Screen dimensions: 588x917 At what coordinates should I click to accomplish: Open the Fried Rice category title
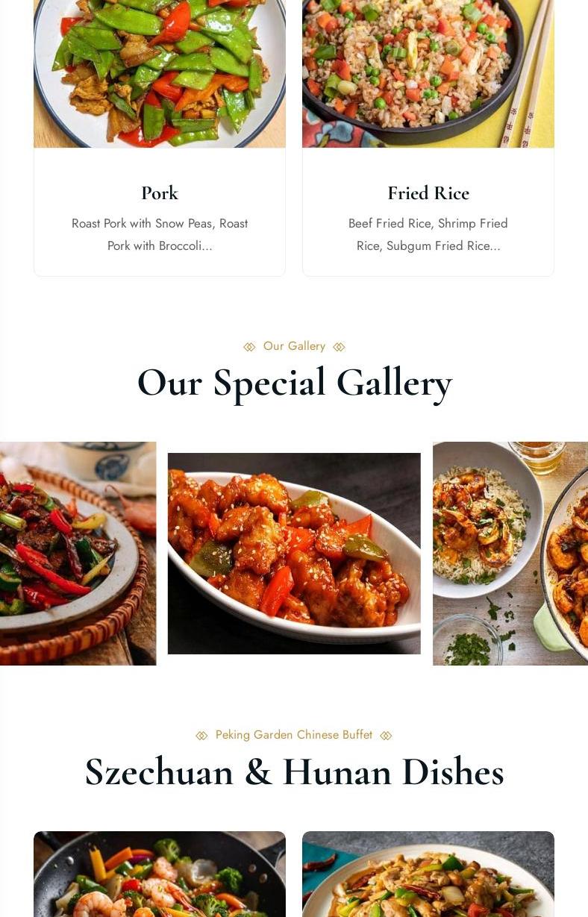coord(428,193)
